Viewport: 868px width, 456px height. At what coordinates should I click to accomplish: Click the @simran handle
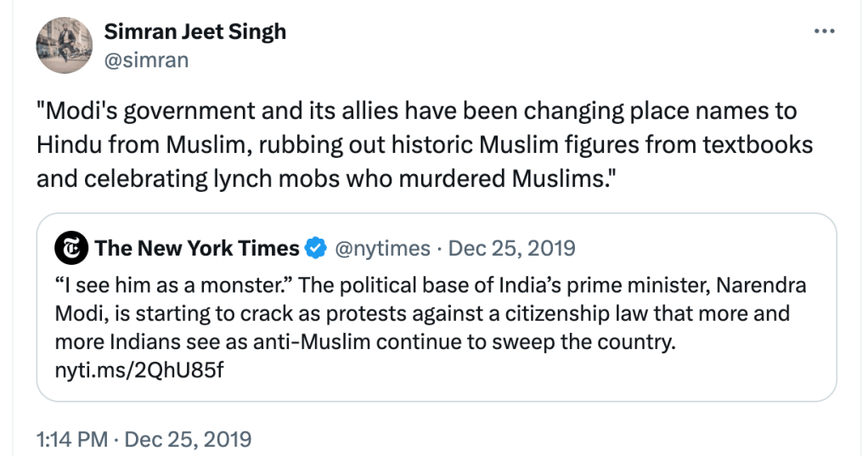tap(146, 59)
